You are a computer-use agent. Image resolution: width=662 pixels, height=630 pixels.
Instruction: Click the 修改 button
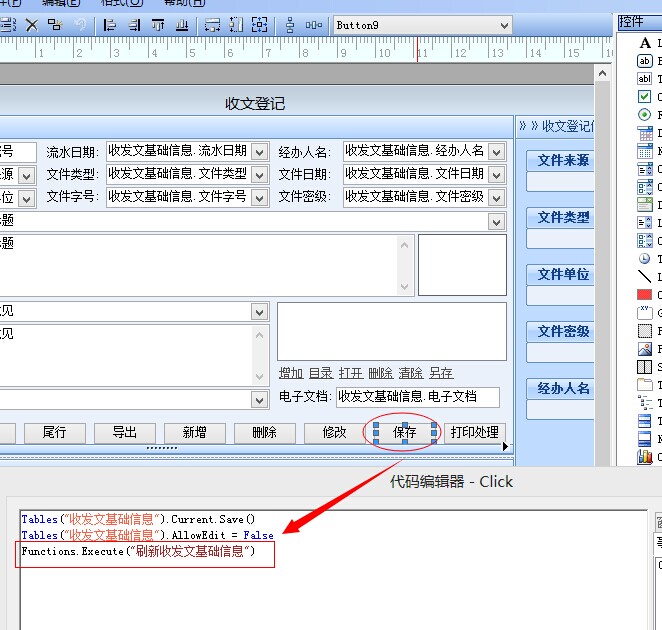(x=335, y=433)
